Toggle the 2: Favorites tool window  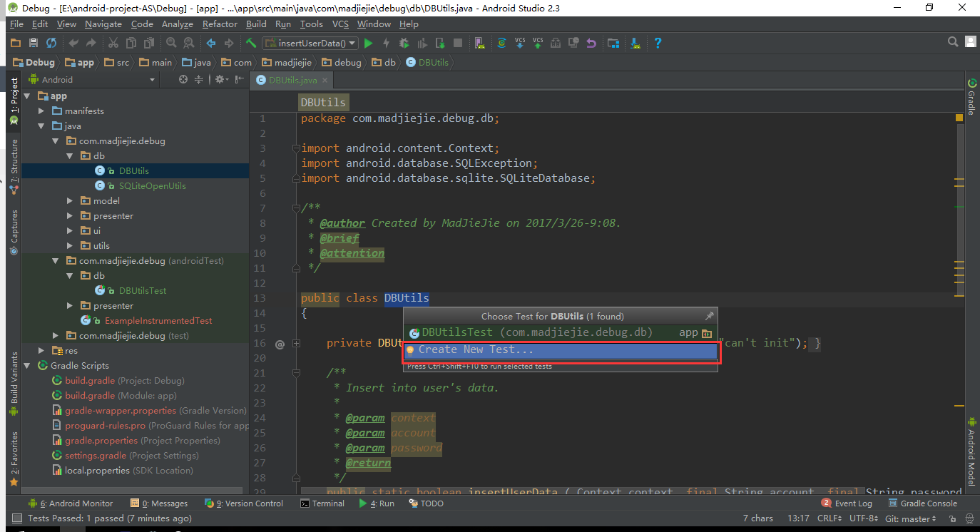(14, 458)
